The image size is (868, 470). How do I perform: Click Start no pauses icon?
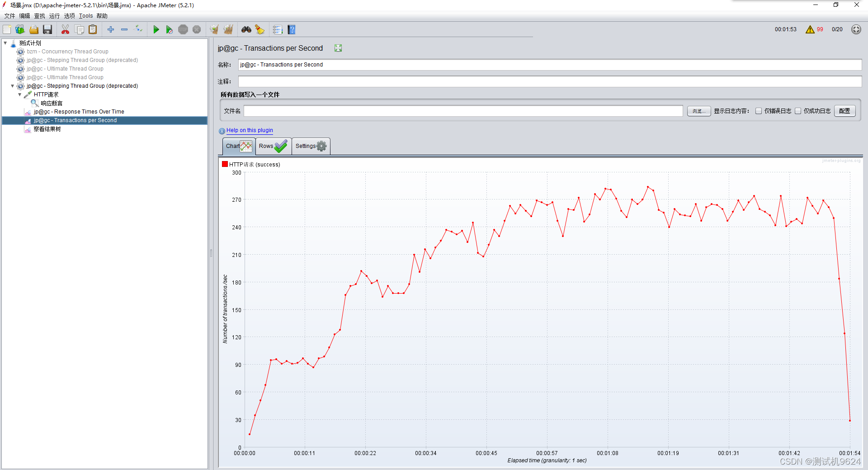click(x=169, y=29)
